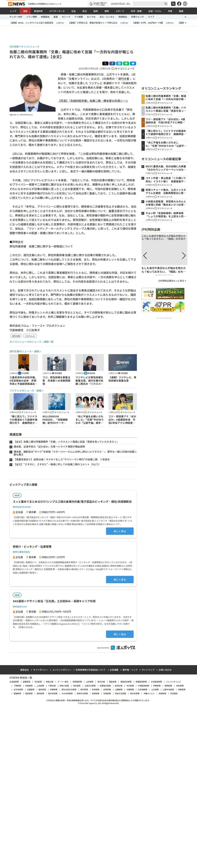Open the 都道府県 navigation tab
197x868 pixels.
[38, 11]
